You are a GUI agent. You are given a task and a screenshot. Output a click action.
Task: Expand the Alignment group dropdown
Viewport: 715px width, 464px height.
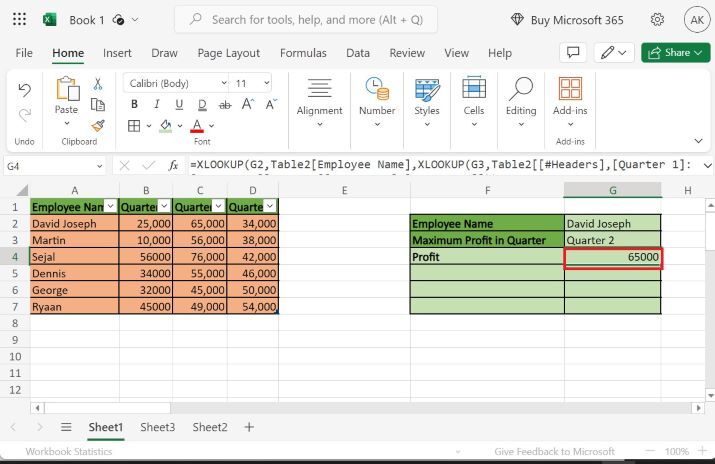point(319,124)
